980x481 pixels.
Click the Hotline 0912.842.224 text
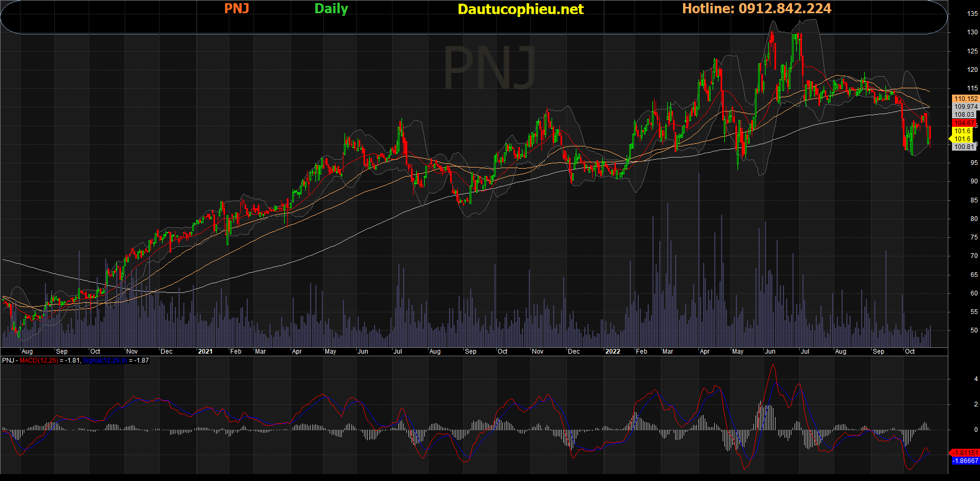pyautogui.click(x=757, y=8)
